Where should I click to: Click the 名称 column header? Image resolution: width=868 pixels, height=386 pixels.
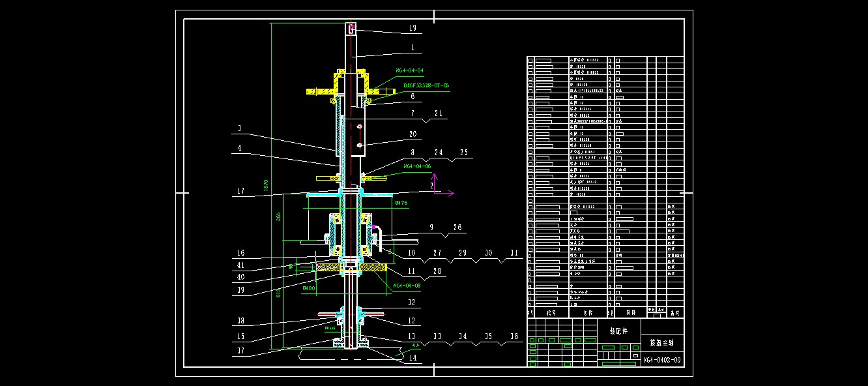589,313
